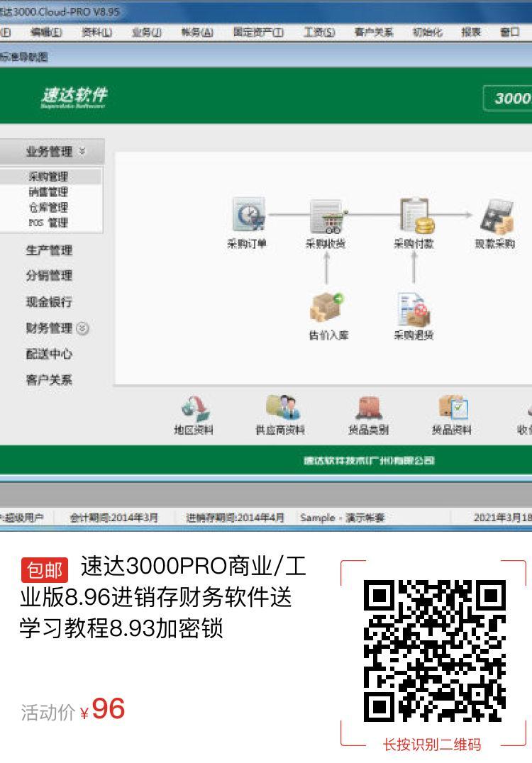Click the red 包邮 free-shipping badge
Screen dimensions: 532x763
44,570
